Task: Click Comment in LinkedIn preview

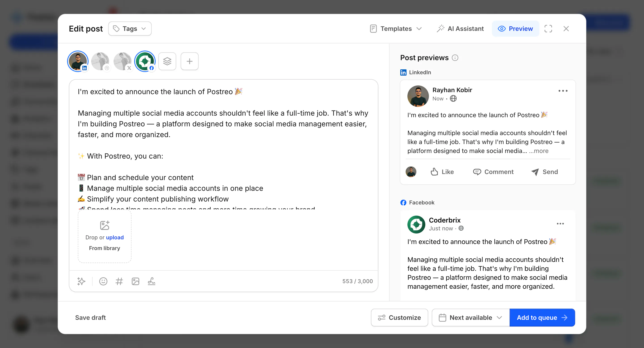Action: point(493,172)
